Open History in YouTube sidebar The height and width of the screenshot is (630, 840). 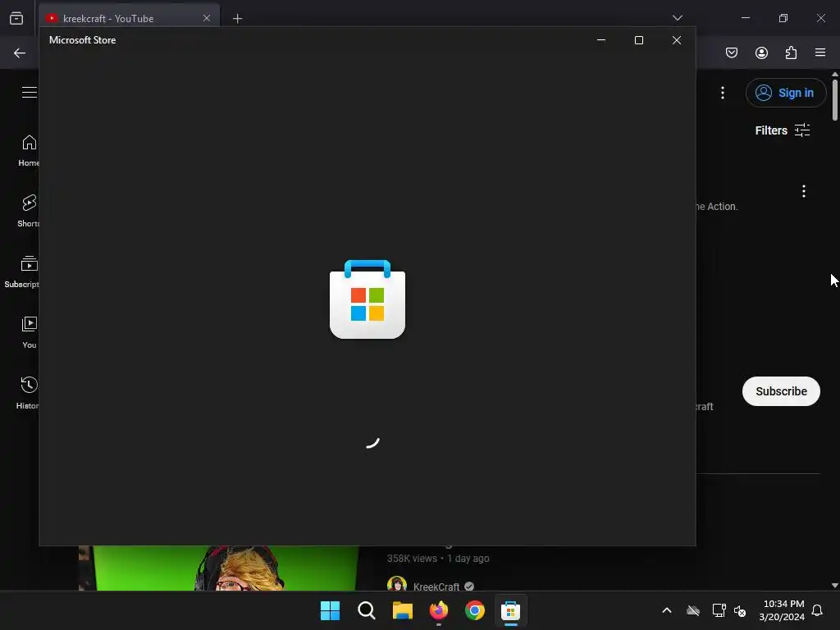pyautogui.click(x=28, y=393)
